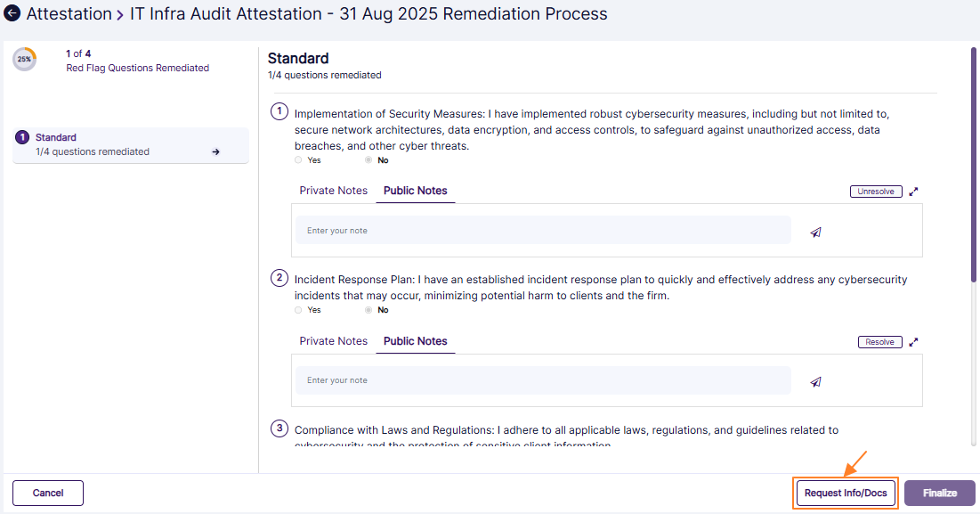980x514 pixels.
Task: Open Private Notes tab for question 1
Action: (333, 191)
